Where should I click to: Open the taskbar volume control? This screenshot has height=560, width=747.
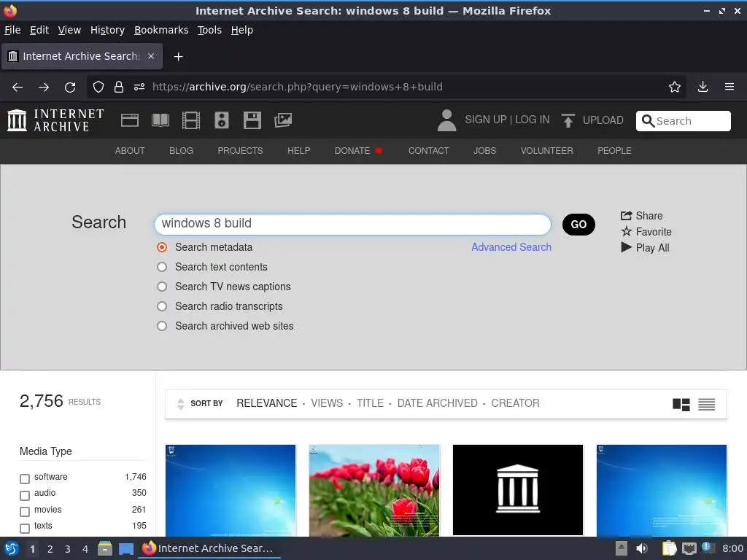pyautogui.click(x=642, y=548)
